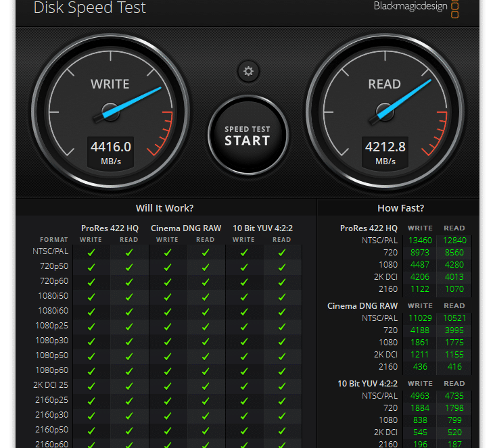
Task: Select the 720p50 format row label
Action: pos(54,266)
